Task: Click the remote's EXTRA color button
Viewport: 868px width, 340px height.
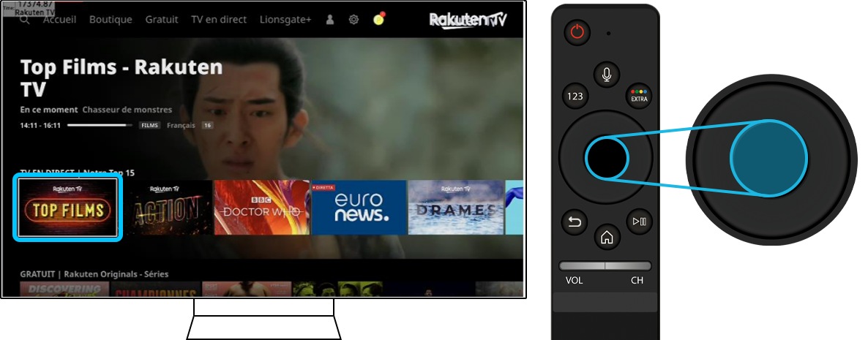Action: (x=639, y=97)
